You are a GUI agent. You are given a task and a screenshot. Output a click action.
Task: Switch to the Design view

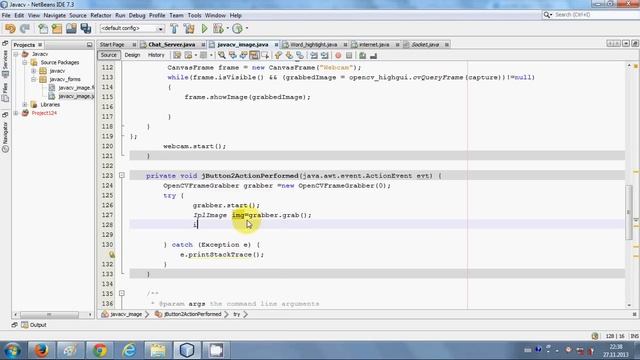(x=132, y=55)
